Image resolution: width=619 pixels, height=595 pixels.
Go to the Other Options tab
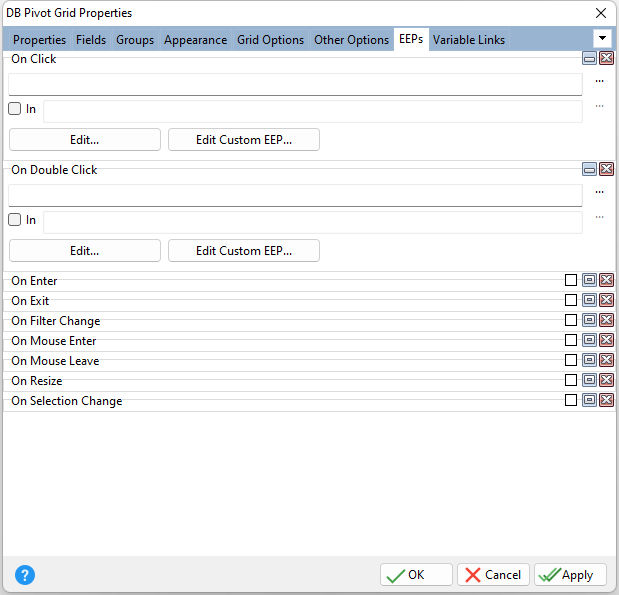(351, 40)
